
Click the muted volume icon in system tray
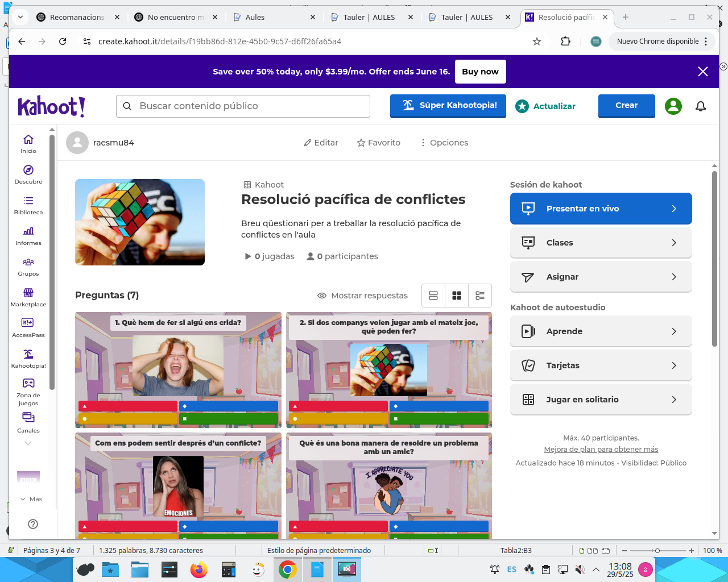(580, 569)
